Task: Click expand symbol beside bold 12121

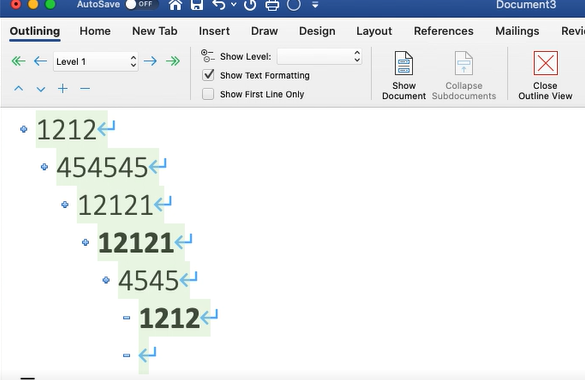Action: [x=85, y=242]
